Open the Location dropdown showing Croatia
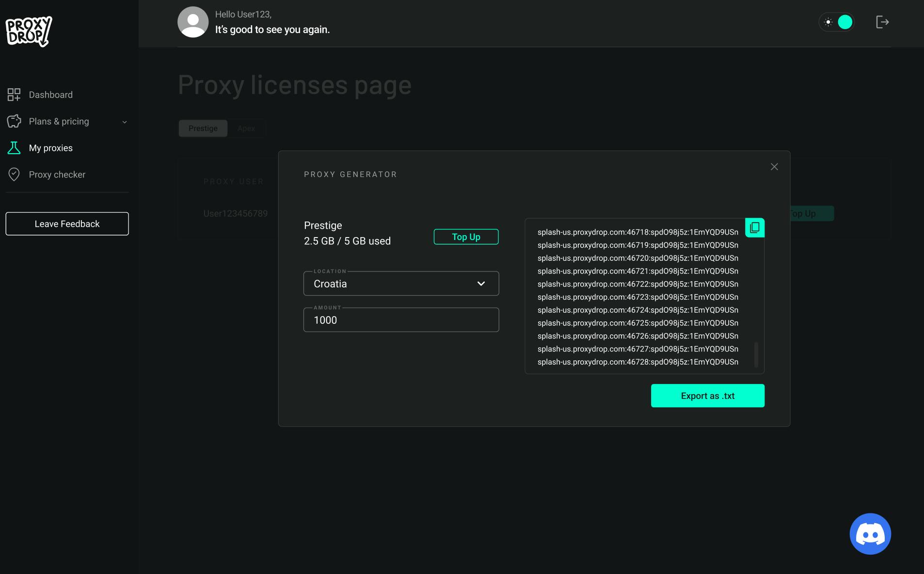The width and height of the screenshot is (924, 574). [401, 284]
